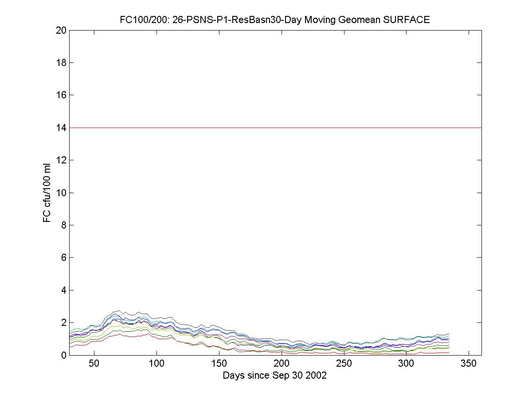The image size is (532, 399).
Task: Click the y-axis tick label 10
Action: [x=62, y=193]
